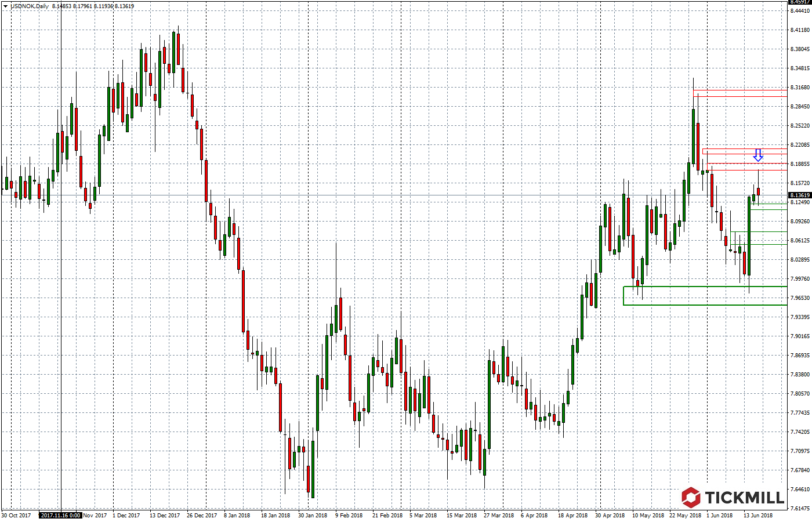Click price scale value 8.28450
Screen dimensions: 812x522
(800, 107)
